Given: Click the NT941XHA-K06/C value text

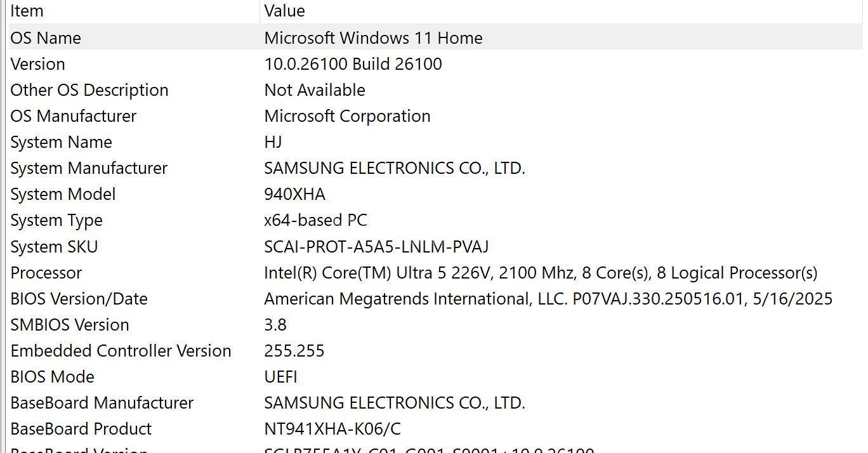Looking at the screenshot, I should pyautogui.click(x=332, y=429).
